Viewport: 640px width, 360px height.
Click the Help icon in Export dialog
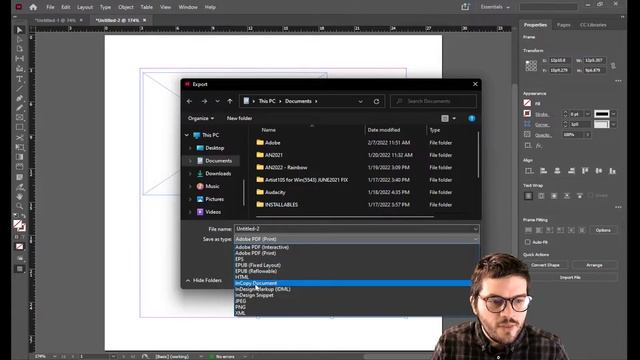[472, 118]
